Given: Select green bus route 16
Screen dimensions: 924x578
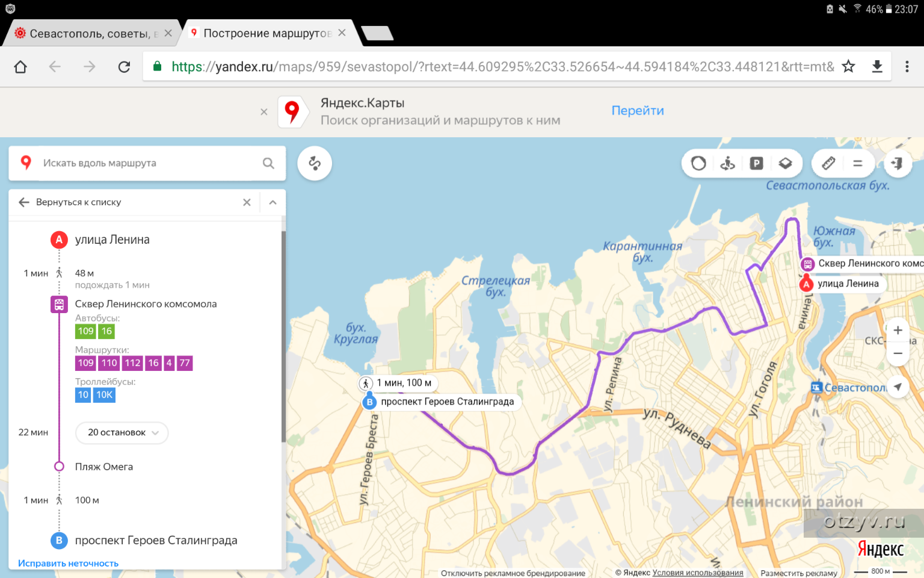Looking at the screenshot, I should click(x=106, y=331).
